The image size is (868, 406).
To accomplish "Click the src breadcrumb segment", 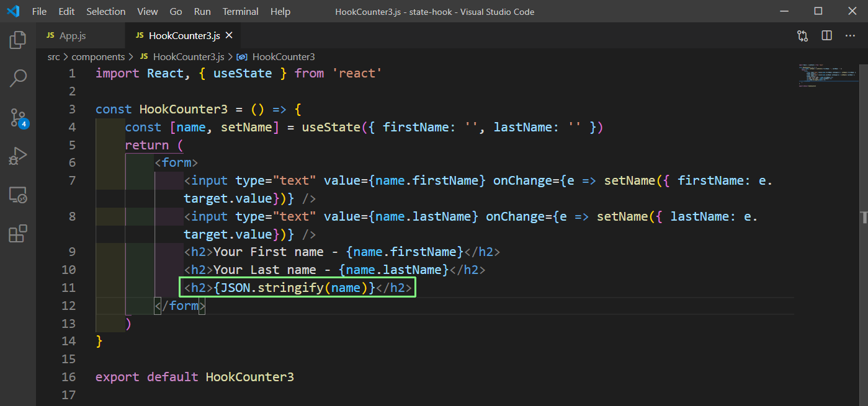I will tap(53, 56).
